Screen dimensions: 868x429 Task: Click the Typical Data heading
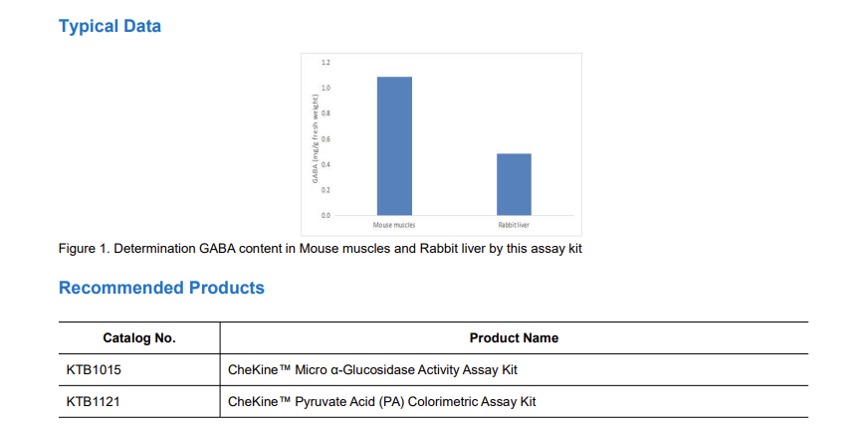click(x=109, y=27)
